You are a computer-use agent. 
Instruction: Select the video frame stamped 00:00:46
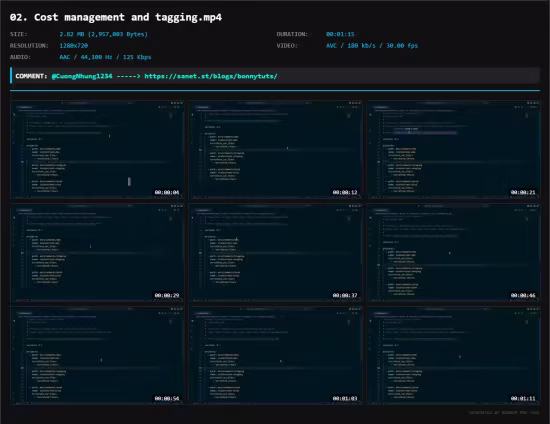[453, 253]
